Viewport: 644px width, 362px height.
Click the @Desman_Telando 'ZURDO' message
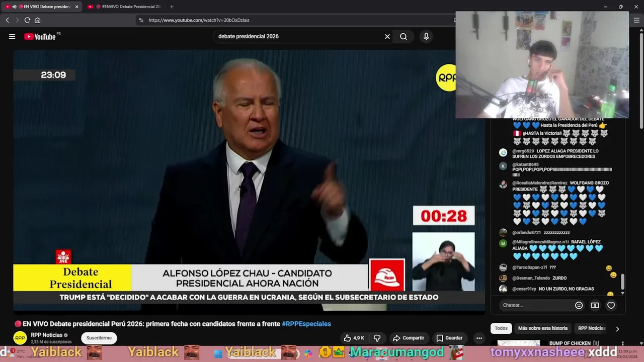(x=559, y=278)
